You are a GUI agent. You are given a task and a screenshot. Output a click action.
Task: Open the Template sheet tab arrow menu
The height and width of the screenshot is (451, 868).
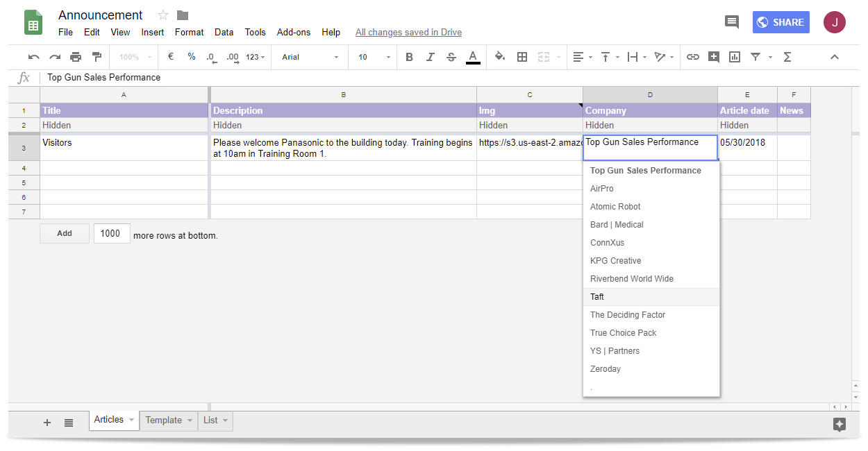tap(190, 420)
